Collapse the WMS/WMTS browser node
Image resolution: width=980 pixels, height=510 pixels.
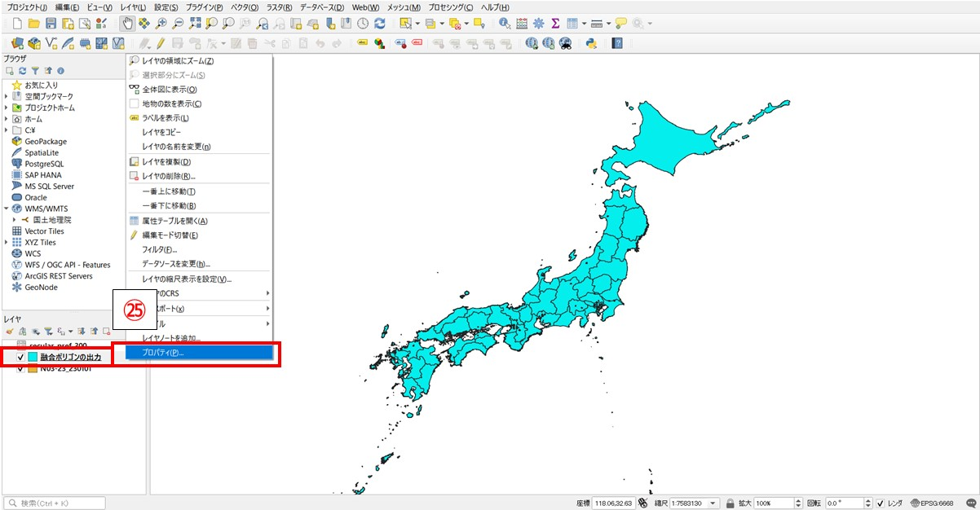[7, 209]
